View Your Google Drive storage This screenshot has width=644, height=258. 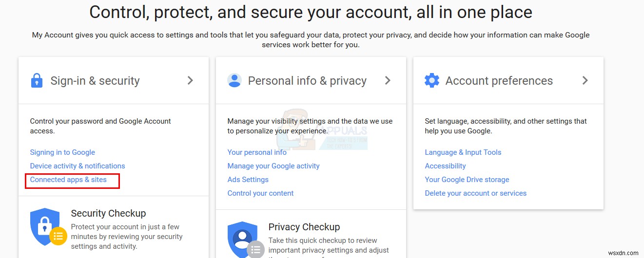467,180
